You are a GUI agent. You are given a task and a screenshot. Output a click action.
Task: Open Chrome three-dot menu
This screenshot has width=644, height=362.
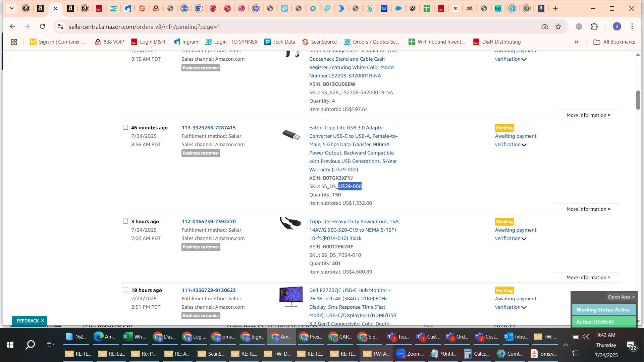pyautogui.click(x=632, y=26)
